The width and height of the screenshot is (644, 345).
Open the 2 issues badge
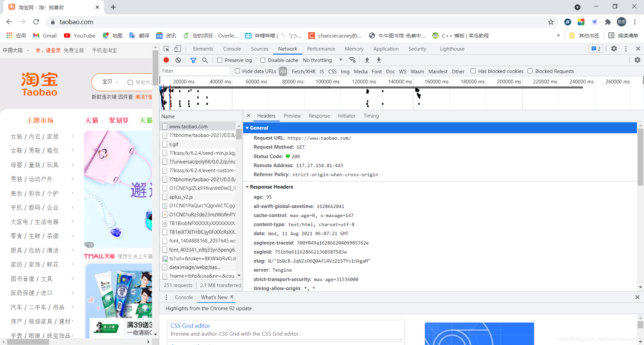596,49
